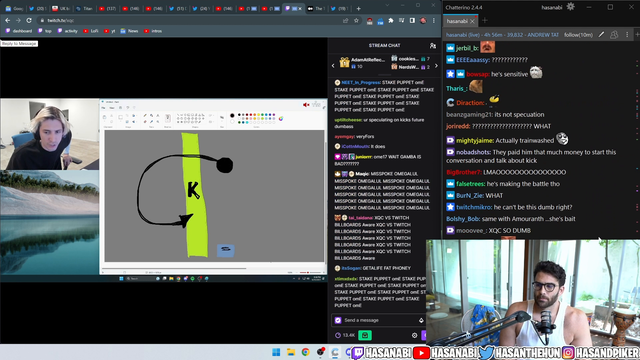Close the active Twitch tab
The height and width of the screenshot is (360, 640).
click(x=300, y=9)
